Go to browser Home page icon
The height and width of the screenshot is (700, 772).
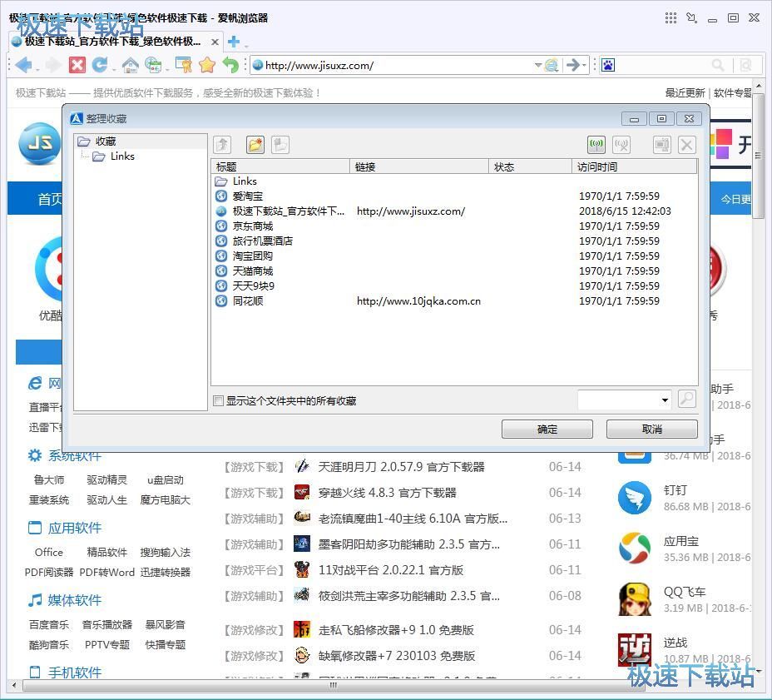click(x=130, y=65)
